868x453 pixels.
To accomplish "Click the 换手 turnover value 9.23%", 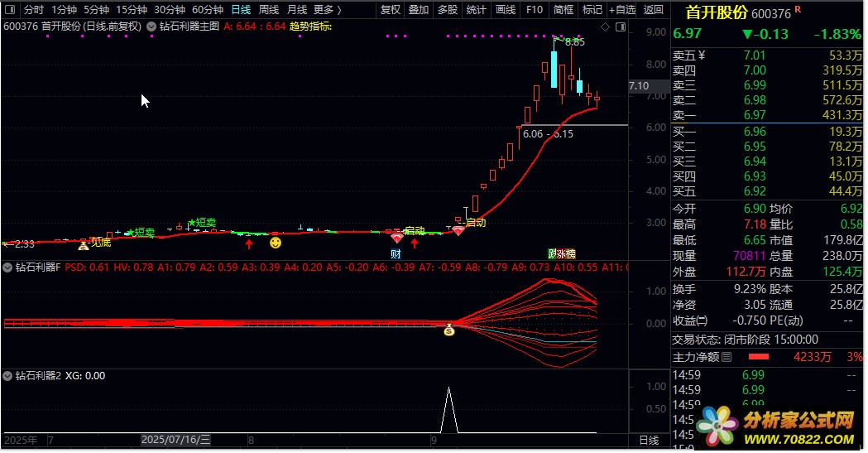I will pyautogui.click(x=751, y=290).
